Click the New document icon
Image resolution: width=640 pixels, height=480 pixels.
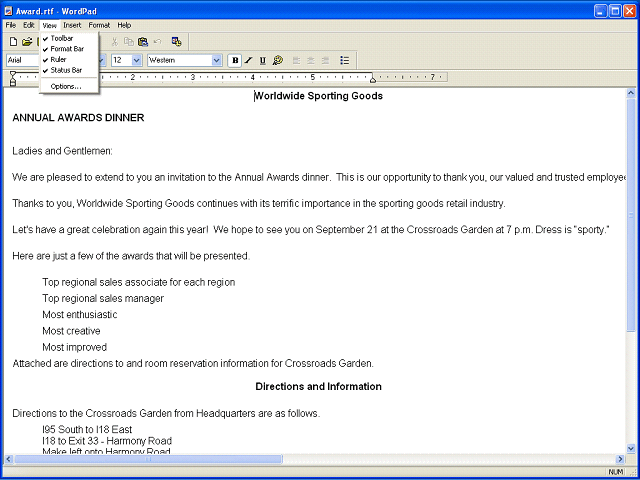[13, 42]
